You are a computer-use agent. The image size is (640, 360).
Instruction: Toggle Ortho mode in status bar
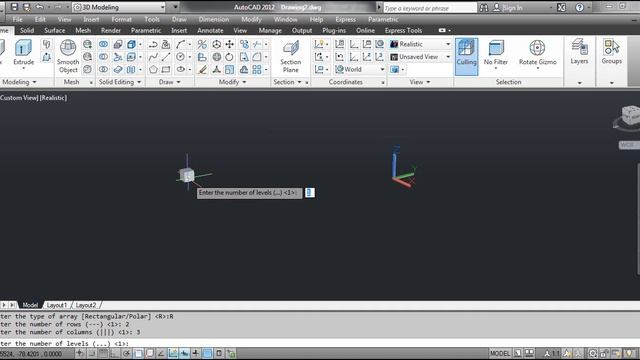coord(115,353)
